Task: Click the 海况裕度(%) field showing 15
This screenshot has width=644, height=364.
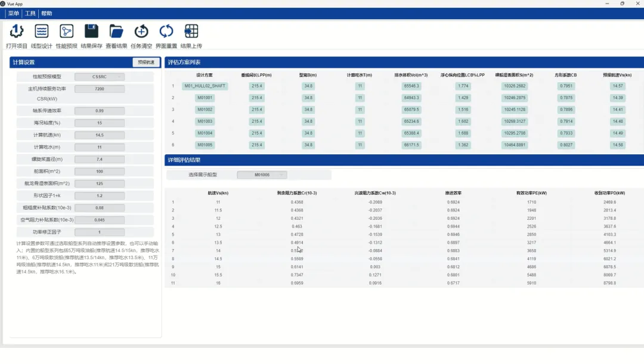Action: coord(100,123)
